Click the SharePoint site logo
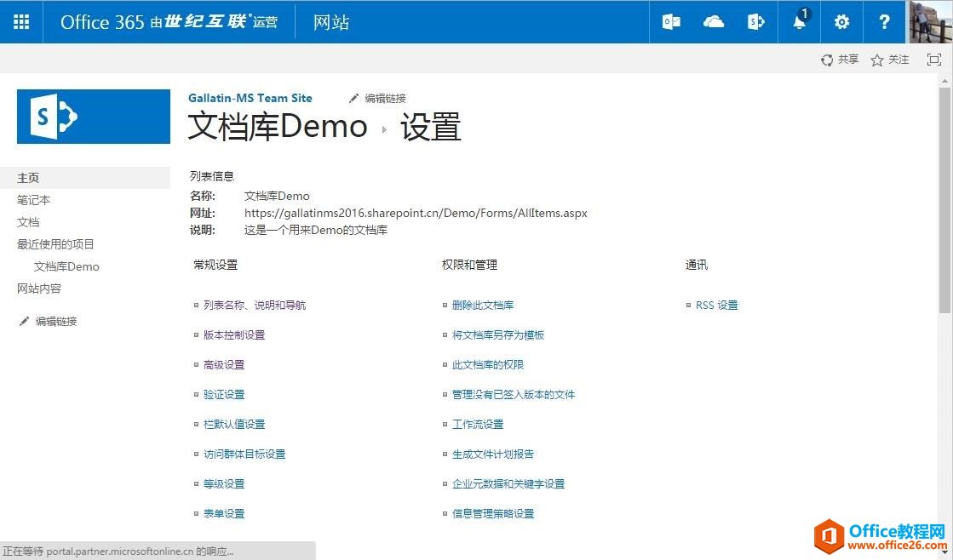 coord(94,117)
